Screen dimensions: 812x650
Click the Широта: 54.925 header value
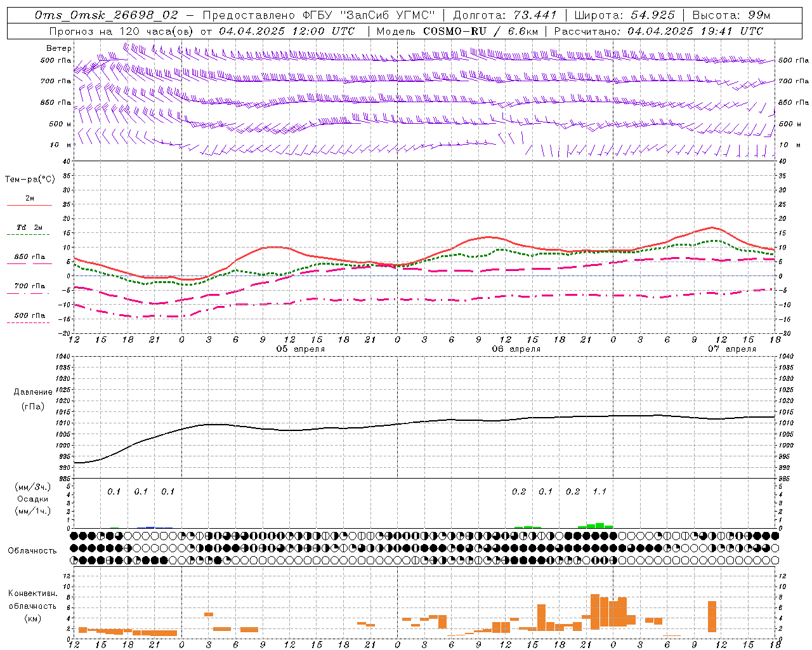point(625,15)
